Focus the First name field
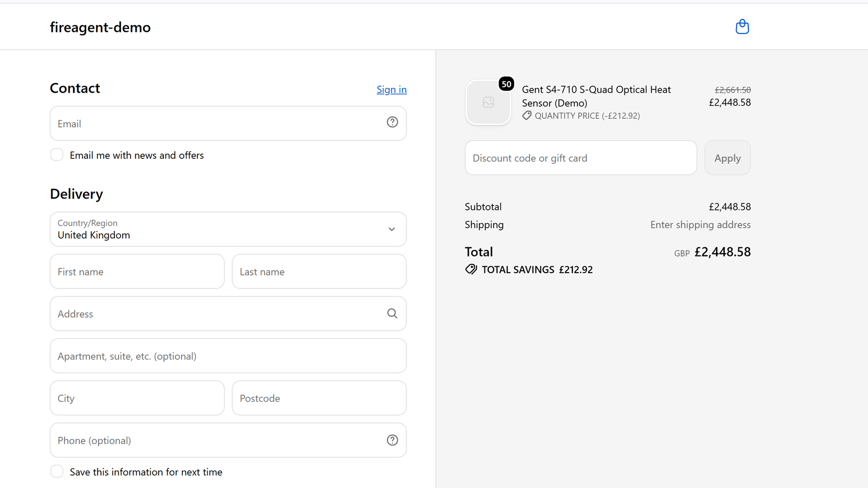The image size is (868, 488). [137, 272]
